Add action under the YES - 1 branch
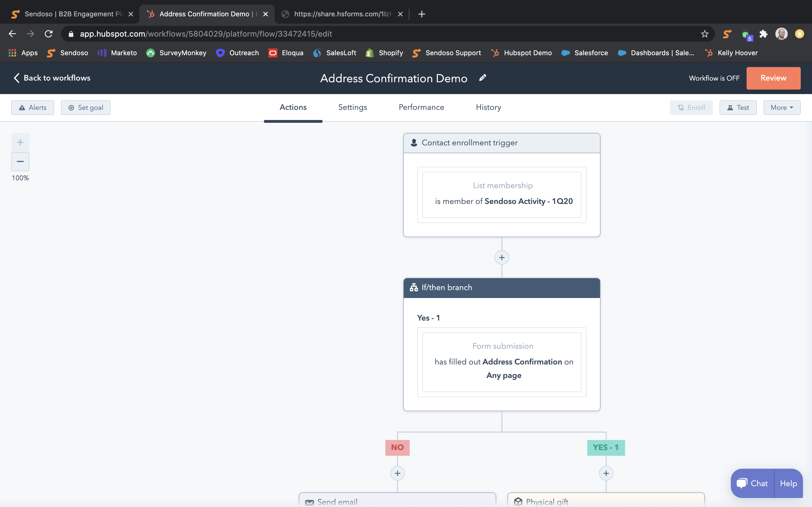The width and height of the screenshot is (812, 507). coord(606,473)
